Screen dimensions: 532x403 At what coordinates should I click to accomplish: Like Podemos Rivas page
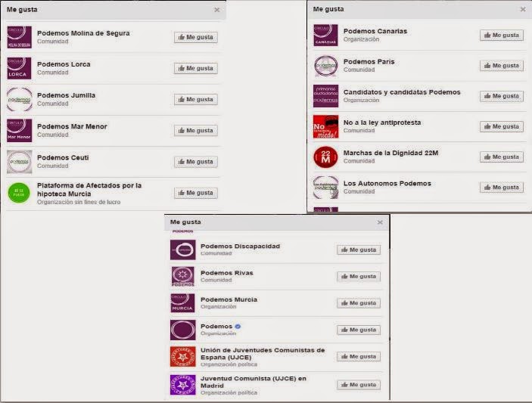click(x=359, y=277)
